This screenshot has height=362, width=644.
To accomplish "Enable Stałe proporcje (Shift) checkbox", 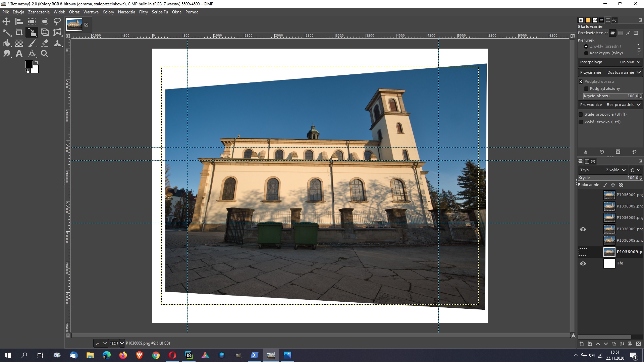I will [581, 114].
